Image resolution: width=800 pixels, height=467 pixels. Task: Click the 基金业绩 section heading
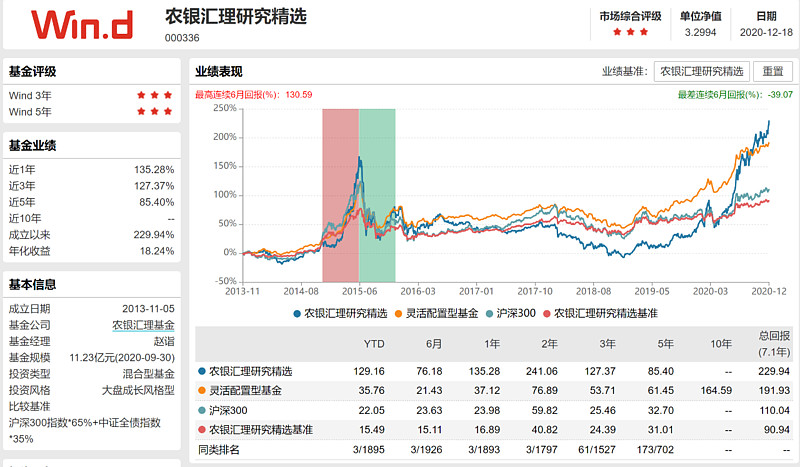[32, 145]
